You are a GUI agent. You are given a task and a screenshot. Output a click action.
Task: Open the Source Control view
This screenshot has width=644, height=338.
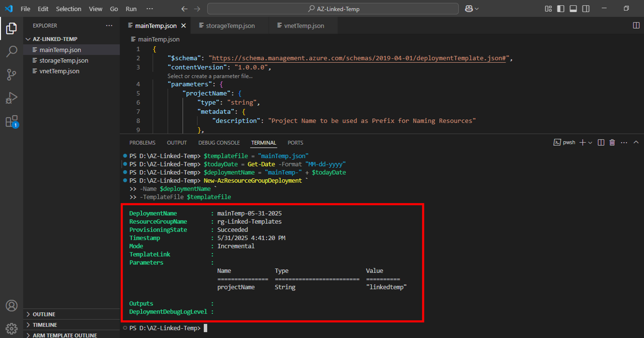(x=11, y=74)
